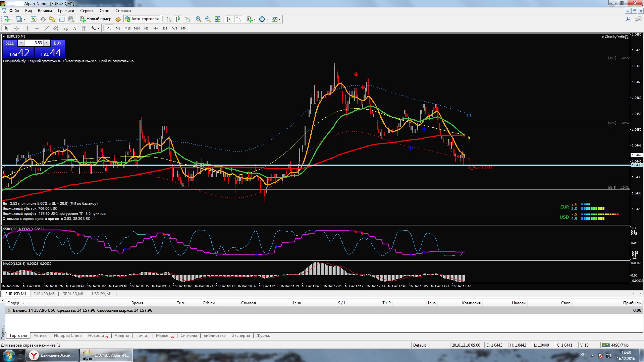Image resolution: width=644 pixels, height=362 pixels.
Task: Select the crosshair cursor tool
Action: pos(16,28)
